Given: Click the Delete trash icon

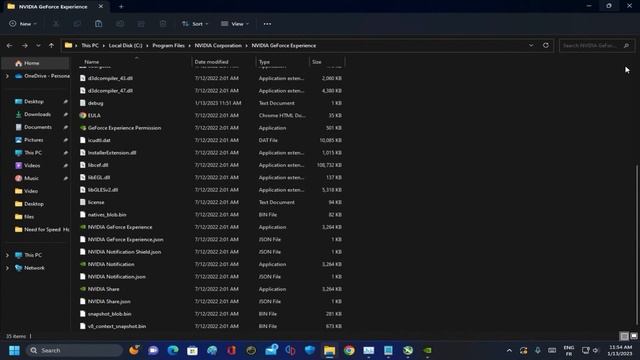Looking at the screenshot, I should point(163,24).
